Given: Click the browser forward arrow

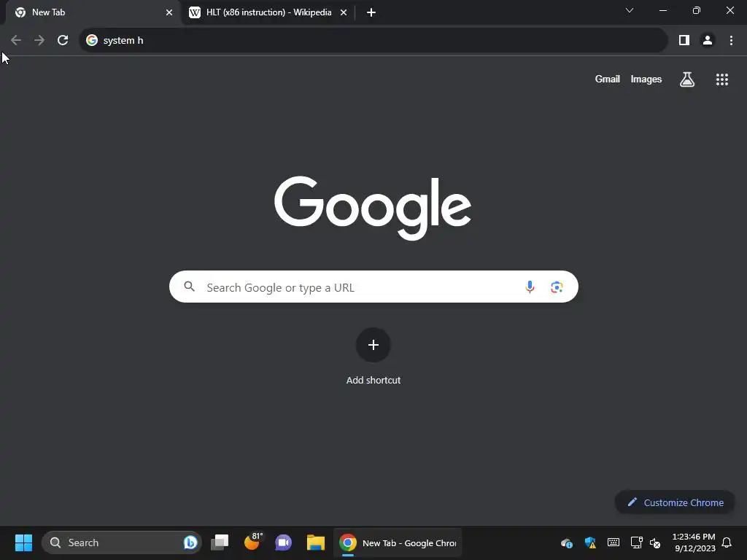Looking at the screenshot, I should tap(39, 41).
